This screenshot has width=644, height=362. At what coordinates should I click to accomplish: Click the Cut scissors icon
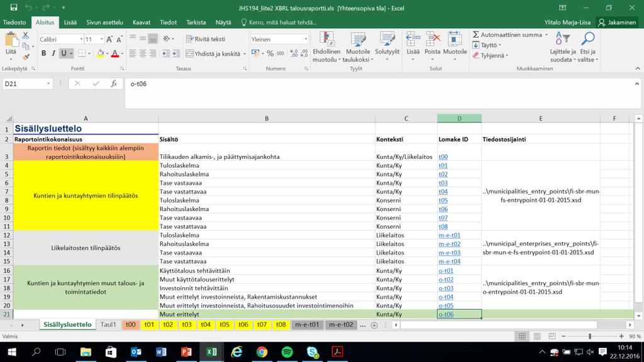pos(25,36)
